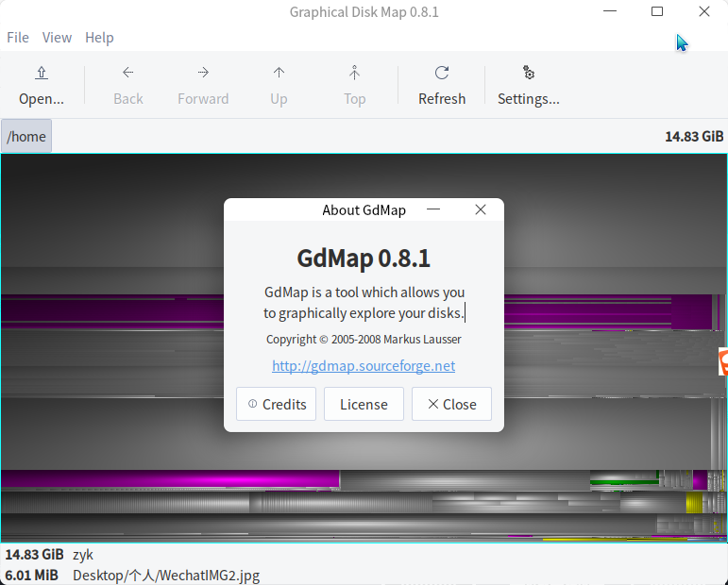Click the GdMap 0.8.1 heading
Image resolution: width=728 pixels, height=585 pixels.
[x=364, y=259]
